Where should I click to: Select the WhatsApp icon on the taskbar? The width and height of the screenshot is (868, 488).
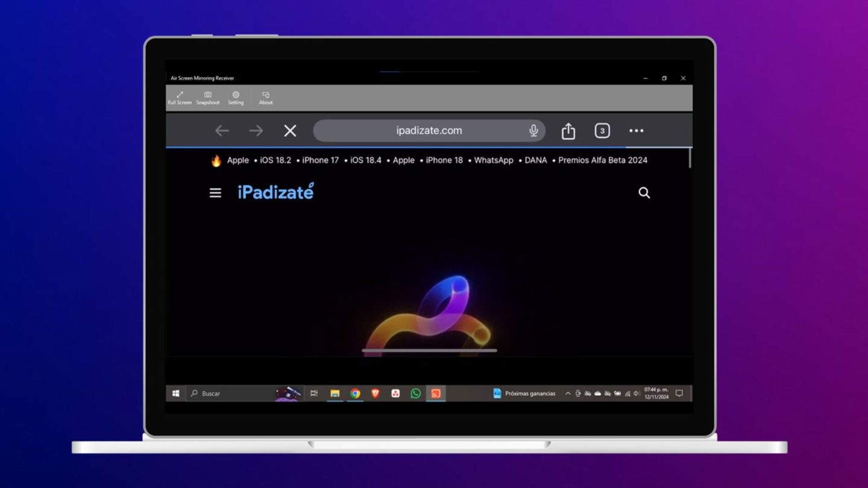tap(415, 393)
